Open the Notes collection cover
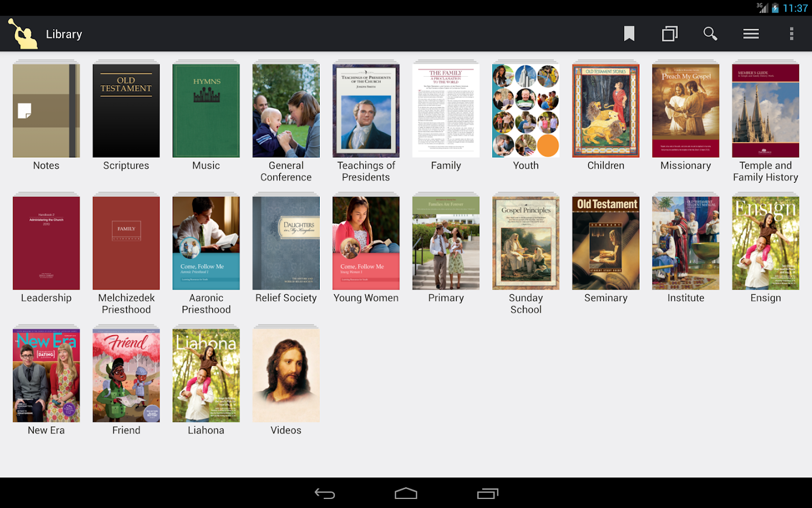This screenshot has height=508, width=812. pyautogui.click(x=46, y=111)
